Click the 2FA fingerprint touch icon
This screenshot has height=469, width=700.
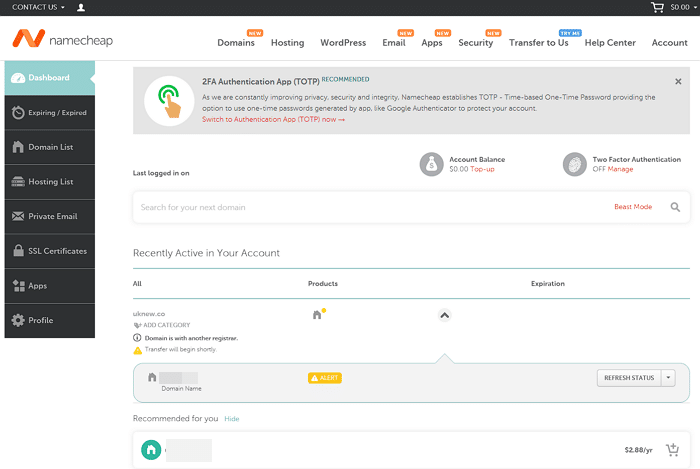point(169,101)
